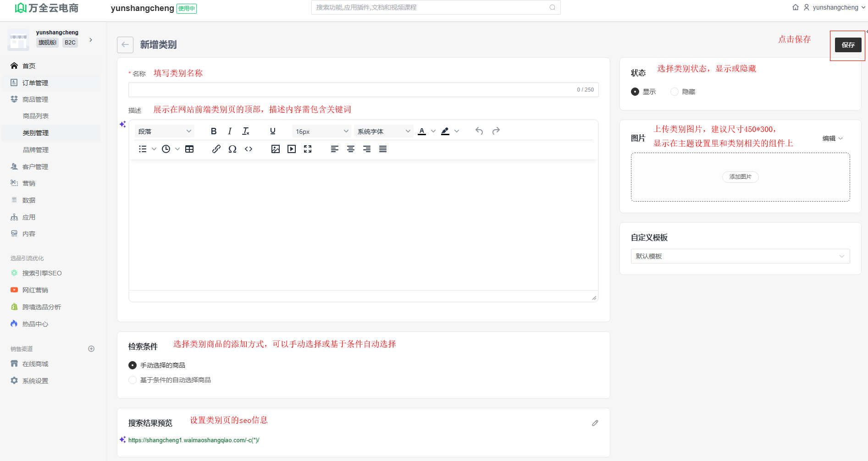Screen dimensions: 868x461
Task: Apply italic formatting in the editor
Action: (230, 132)
